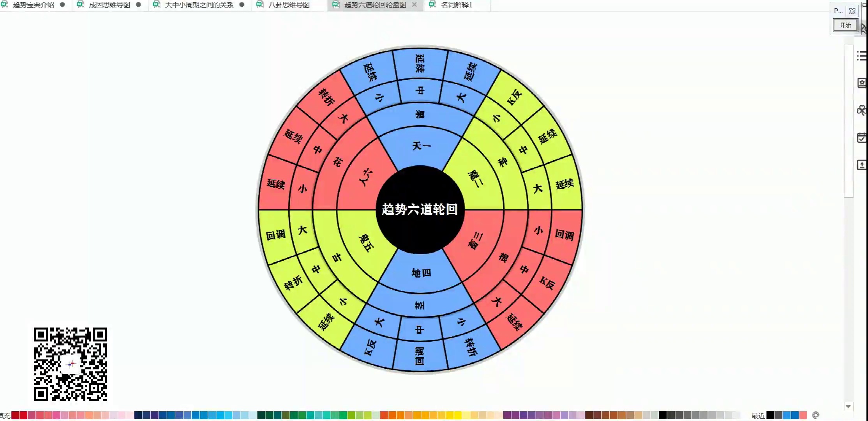
Task: Open the 八卦思维导图 tab
Action: [x=289, y=5]
